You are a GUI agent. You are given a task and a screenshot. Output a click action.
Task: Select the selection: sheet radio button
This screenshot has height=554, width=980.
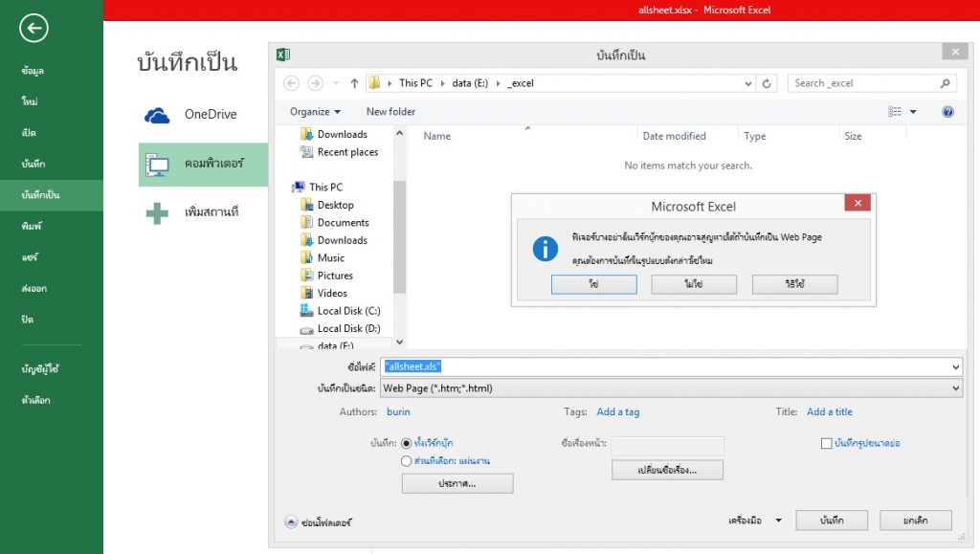click(x=406, y=461)
